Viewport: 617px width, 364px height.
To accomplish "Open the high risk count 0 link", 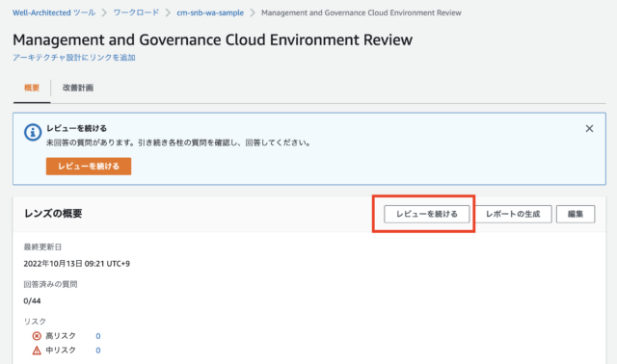I will click(98, 336).
